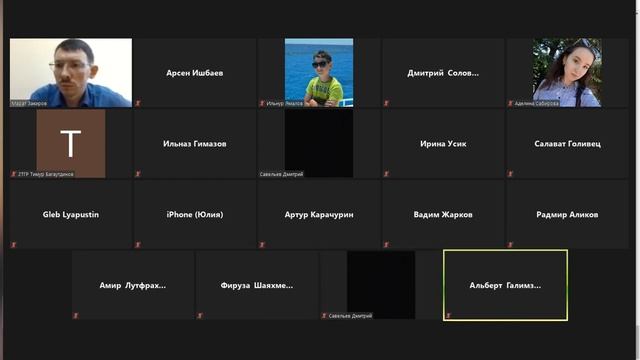The width and height of the screenshot is (640, 360).
Task: Click muted mic icon beside Савельев Дмитрий label
Action: pyautogui.click(x=324, y=316)
